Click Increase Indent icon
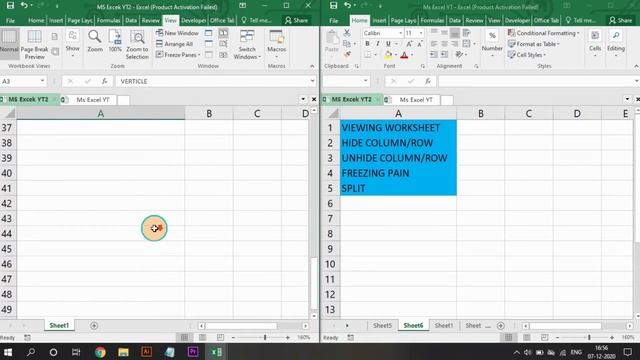The height and width of the screenshot is (360, 640). click(x=444, y=55)
